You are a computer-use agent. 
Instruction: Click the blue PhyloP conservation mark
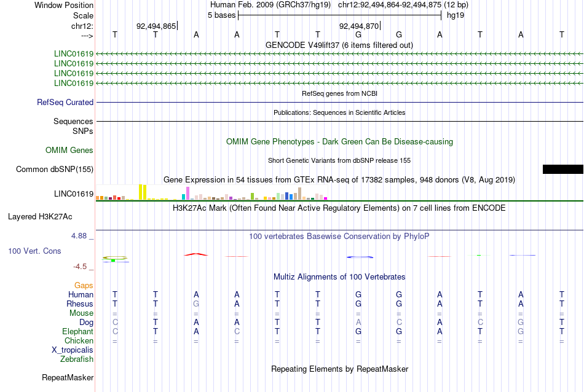click(360, 257)
